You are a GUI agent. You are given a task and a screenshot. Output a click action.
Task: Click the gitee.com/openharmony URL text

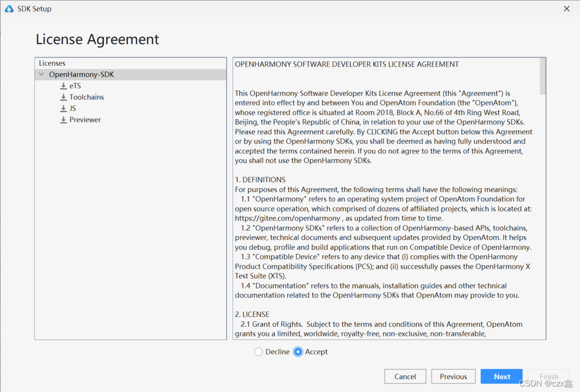[287, 218]
